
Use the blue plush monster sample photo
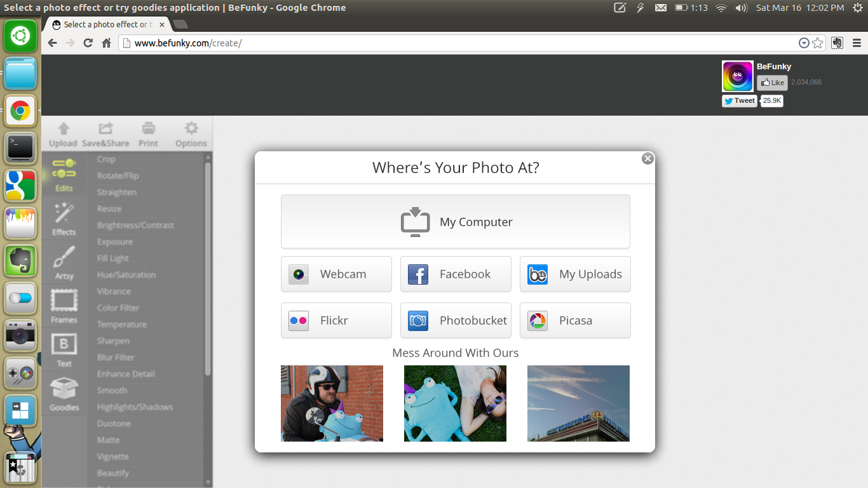click(455, 403)
